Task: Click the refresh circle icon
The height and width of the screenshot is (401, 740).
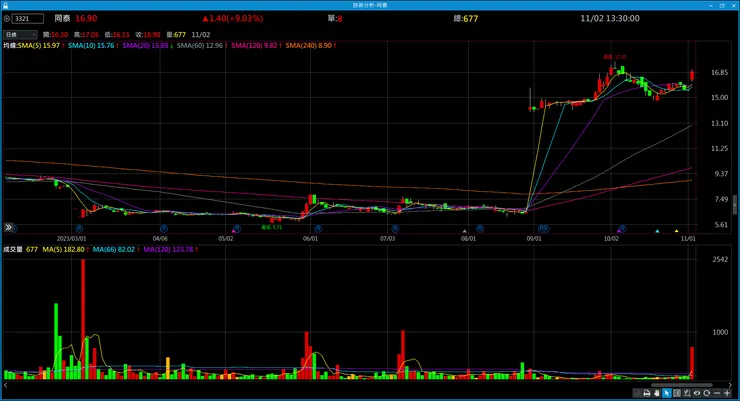Action: (x=706, y=393)
